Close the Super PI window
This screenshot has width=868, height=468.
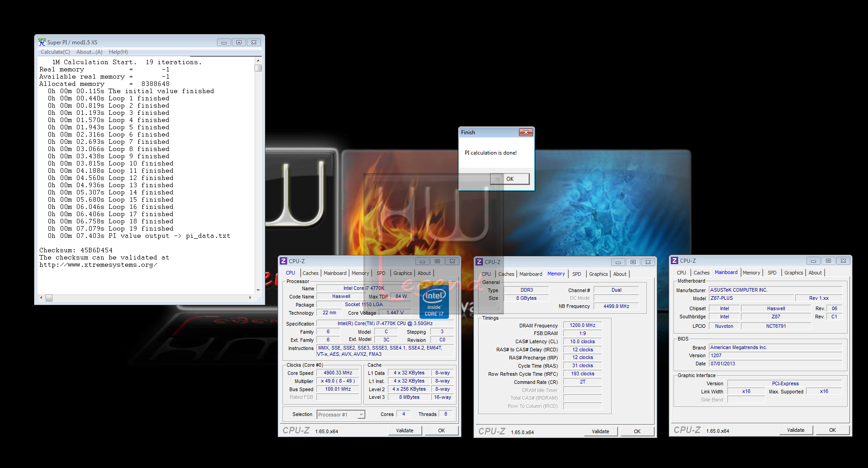(254, 43)
